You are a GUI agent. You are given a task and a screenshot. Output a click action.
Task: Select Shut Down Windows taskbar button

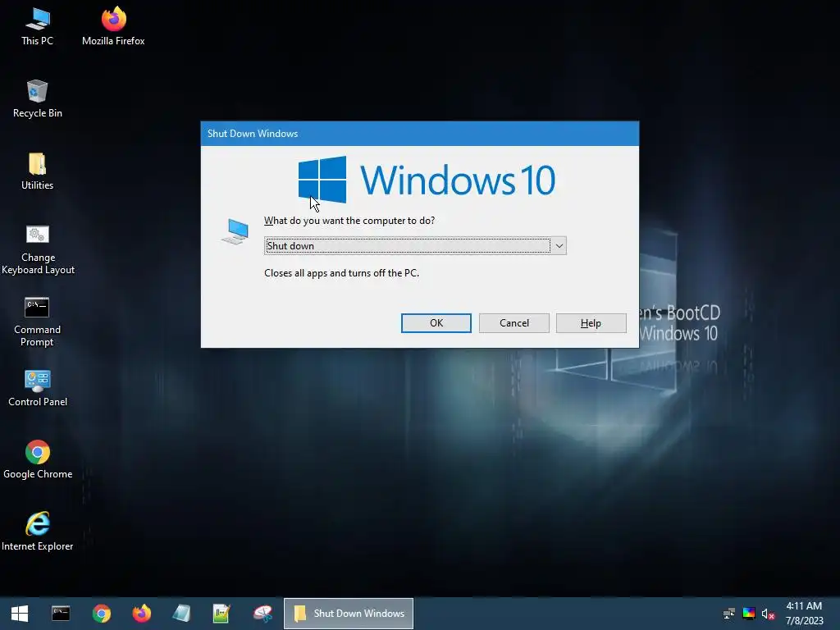[348, 614]
